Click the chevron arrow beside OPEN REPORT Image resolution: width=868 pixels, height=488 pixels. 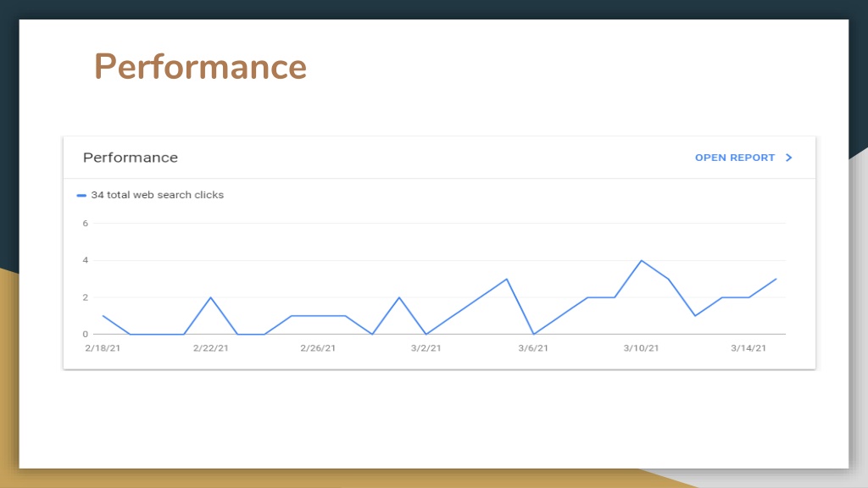tap(789, 158)
